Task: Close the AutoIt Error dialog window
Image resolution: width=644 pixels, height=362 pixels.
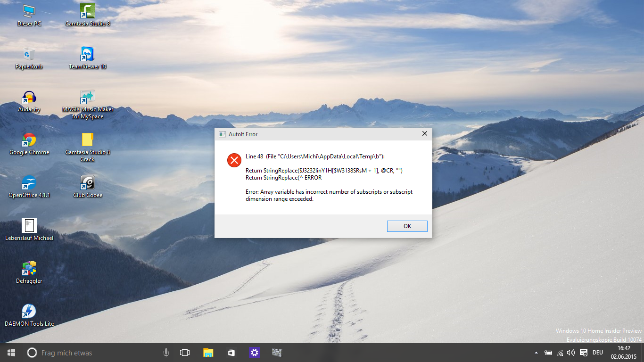Action: pos(424,134)
